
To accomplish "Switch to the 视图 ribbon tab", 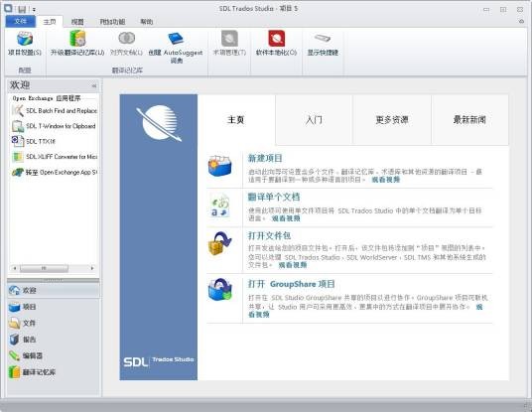I will (77, 22).
